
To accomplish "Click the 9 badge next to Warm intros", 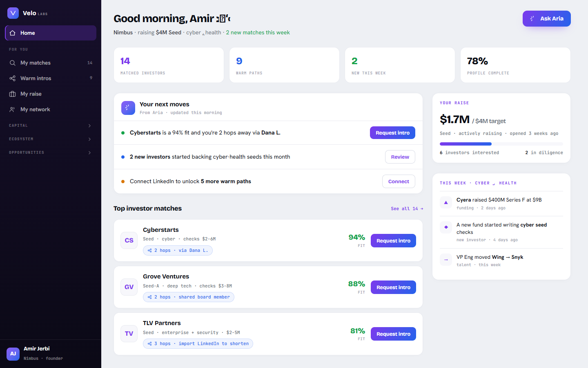I will (91, 78).
